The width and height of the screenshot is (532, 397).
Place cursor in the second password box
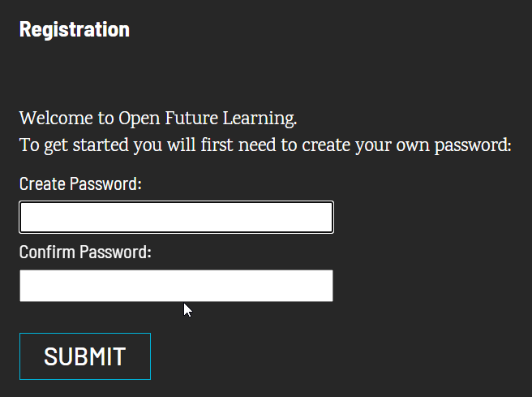click(x=176, y=286)
